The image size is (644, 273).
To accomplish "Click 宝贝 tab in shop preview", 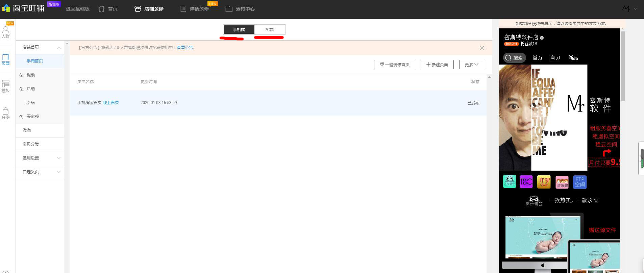I will (555, 58).
